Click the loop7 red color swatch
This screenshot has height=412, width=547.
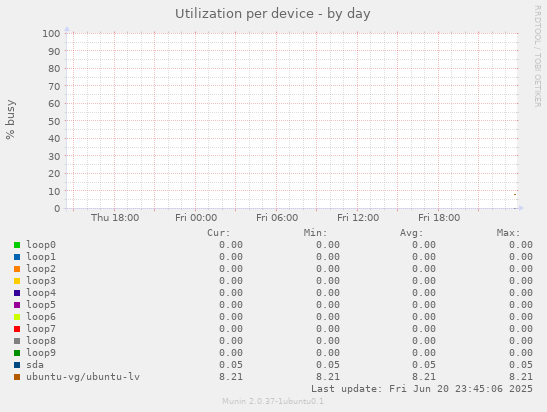(17, 329)
